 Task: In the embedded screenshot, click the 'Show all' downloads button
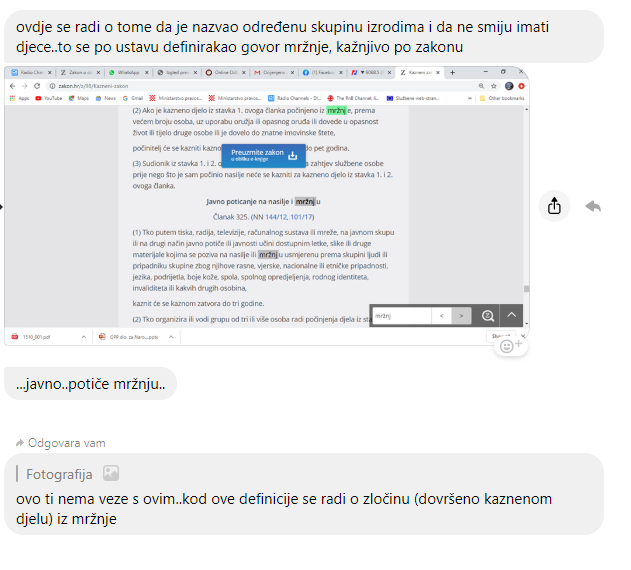501,336
